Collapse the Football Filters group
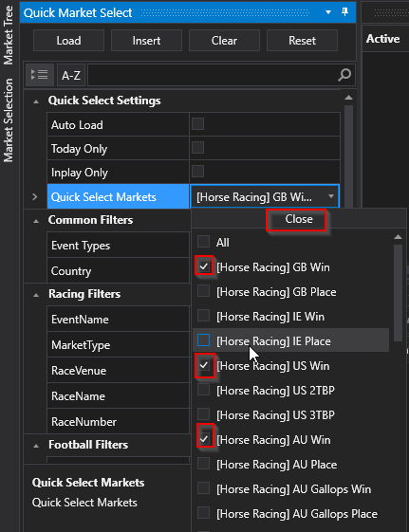Image resolution: width=409 pixels, height=532 pixels. click(x=36, y=446)
